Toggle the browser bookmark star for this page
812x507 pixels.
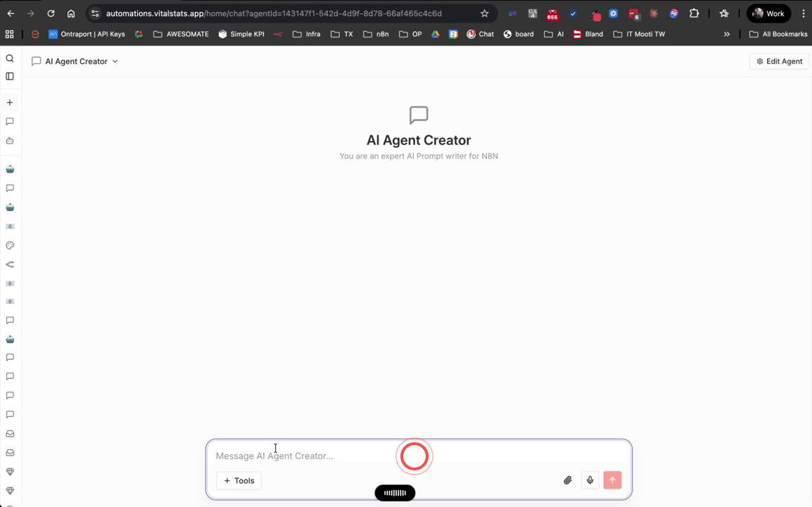(x=483, y=13)
